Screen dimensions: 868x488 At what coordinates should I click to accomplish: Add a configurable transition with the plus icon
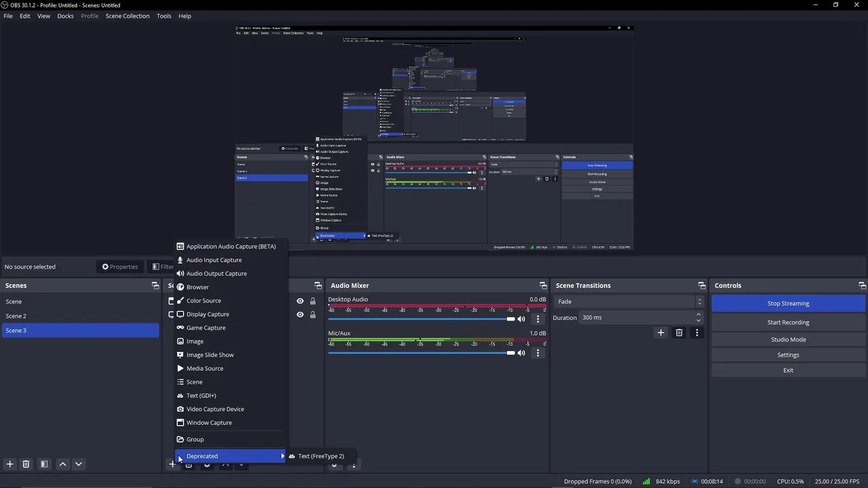click(x=660, y=333)
